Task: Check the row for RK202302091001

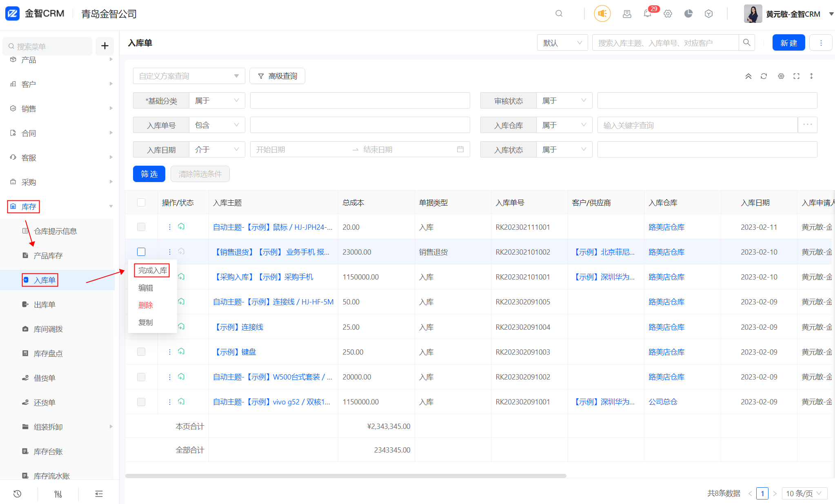Action: tap(141, 402)
